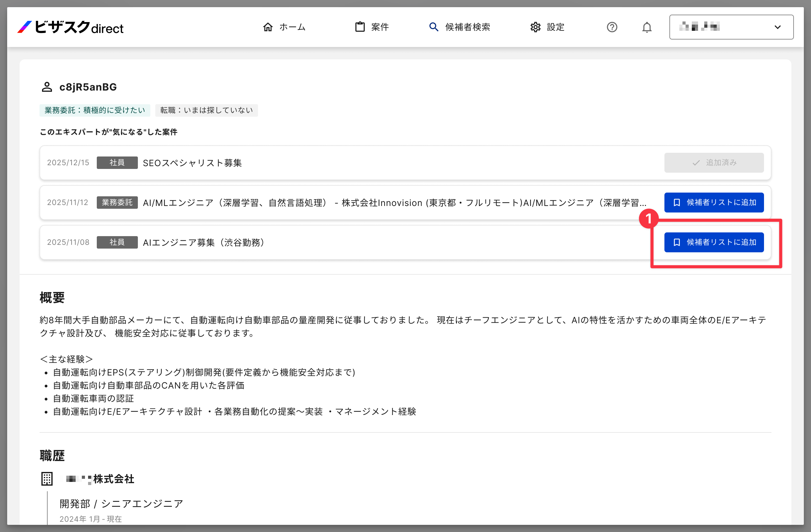Click the 概要 heading

point(52,297)
